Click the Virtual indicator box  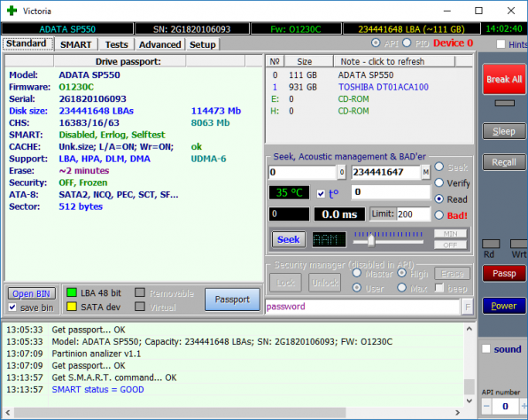pyautogui.click(x=140, y=307)
